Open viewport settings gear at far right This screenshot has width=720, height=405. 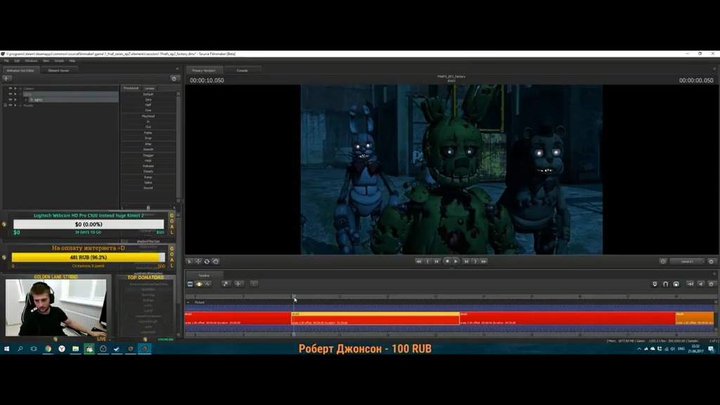click(711, 261)
